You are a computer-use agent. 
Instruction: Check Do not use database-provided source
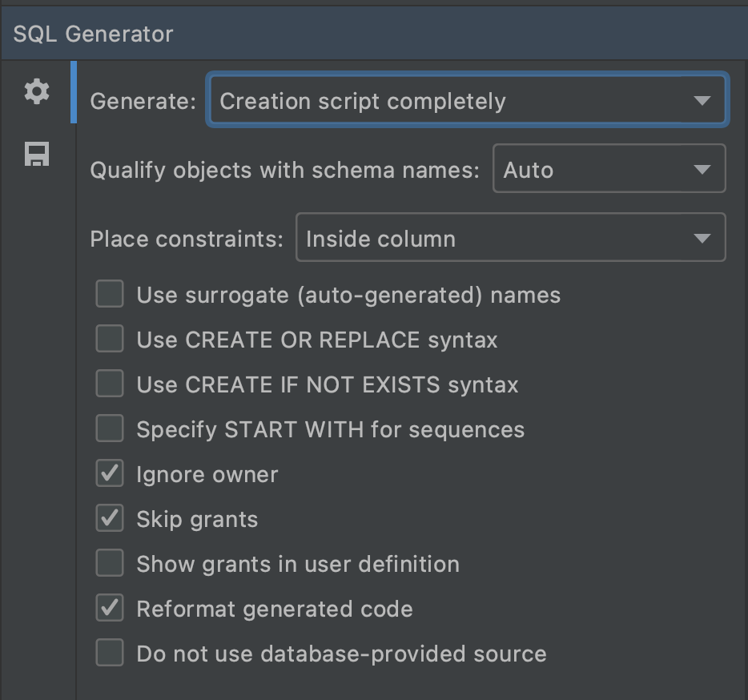110,654
